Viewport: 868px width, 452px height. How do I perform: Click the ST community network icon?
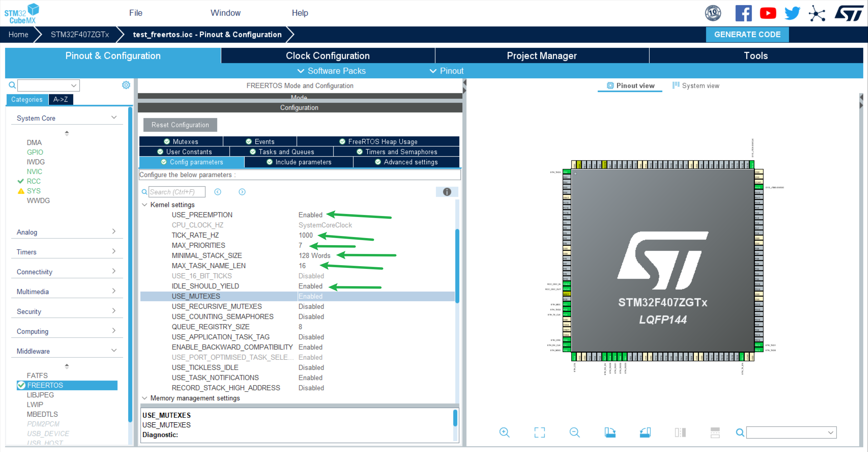pos(817,14)
